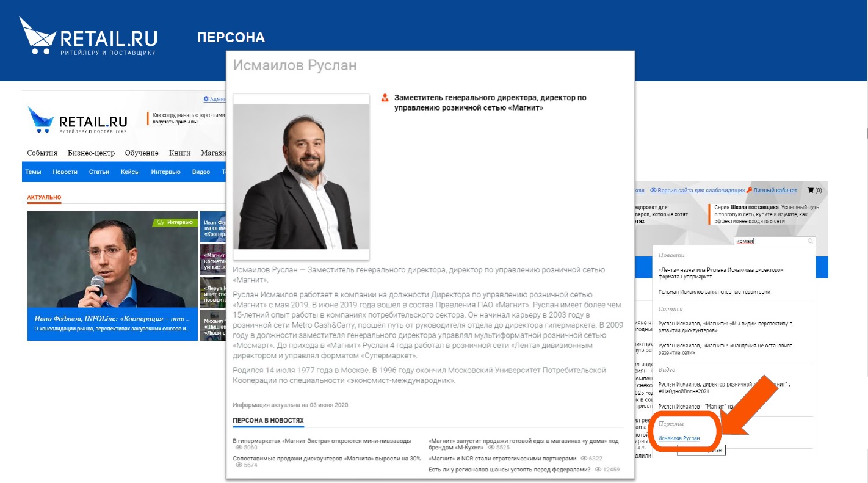Open the #НаОднойВолне2021 video result
This screenshot has height=483, width=868.
[724, 388]
